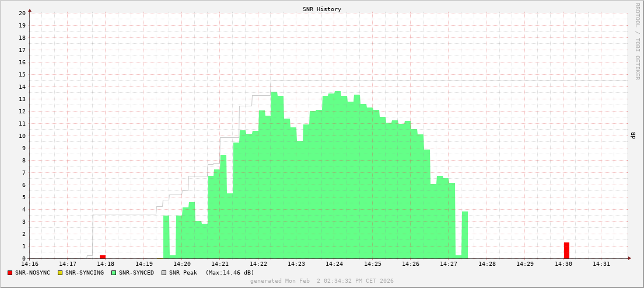This screenshot has height=288, width=644.
Task: Click the red arrow atop the y-axis
Action: [x=30, y=10]
